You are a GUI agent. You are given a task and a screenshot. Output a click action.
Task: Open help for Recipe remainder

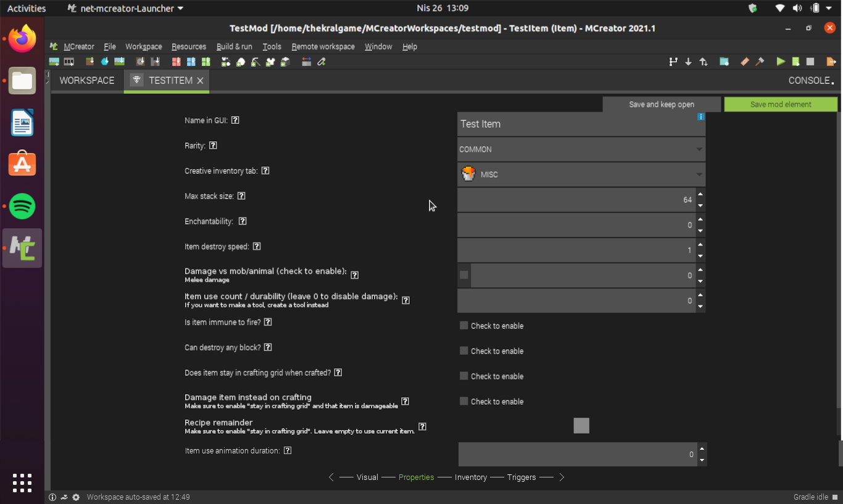tap(422, 426)
